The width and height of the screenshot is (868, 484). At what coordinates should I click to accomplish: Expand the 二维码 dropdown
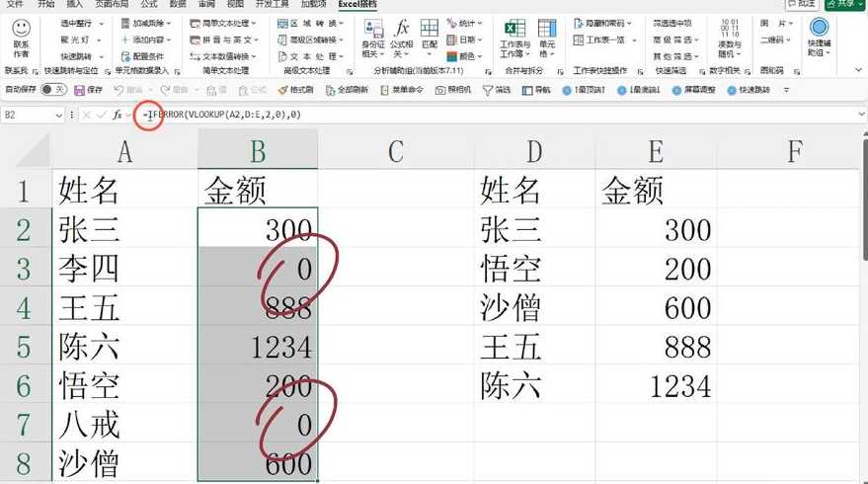click(788, 40)
